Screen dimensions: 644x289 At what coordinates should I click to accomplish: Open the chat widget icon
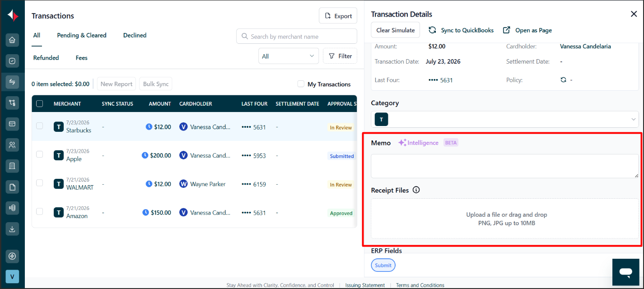tap(625, 272)
